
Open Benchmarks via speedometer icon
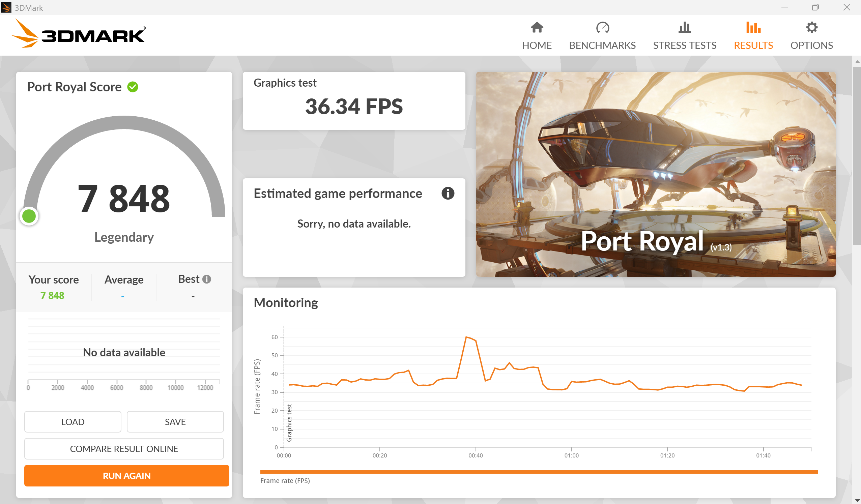click(x=602, y=28)
